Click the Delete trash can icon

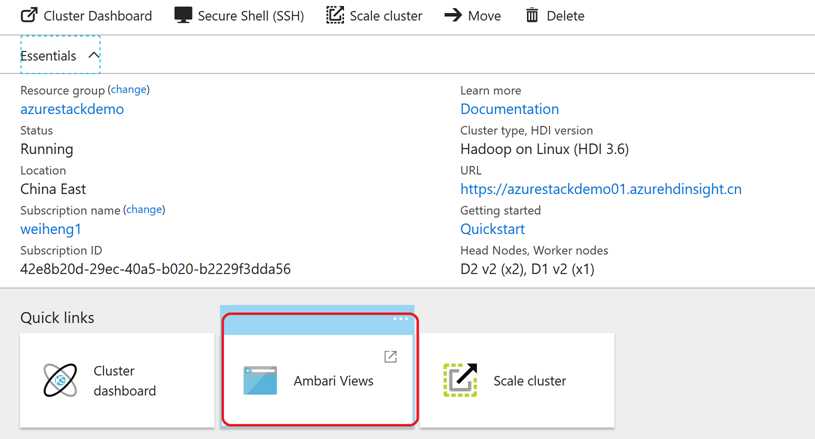pyautogui.click(x=532, y=15)
